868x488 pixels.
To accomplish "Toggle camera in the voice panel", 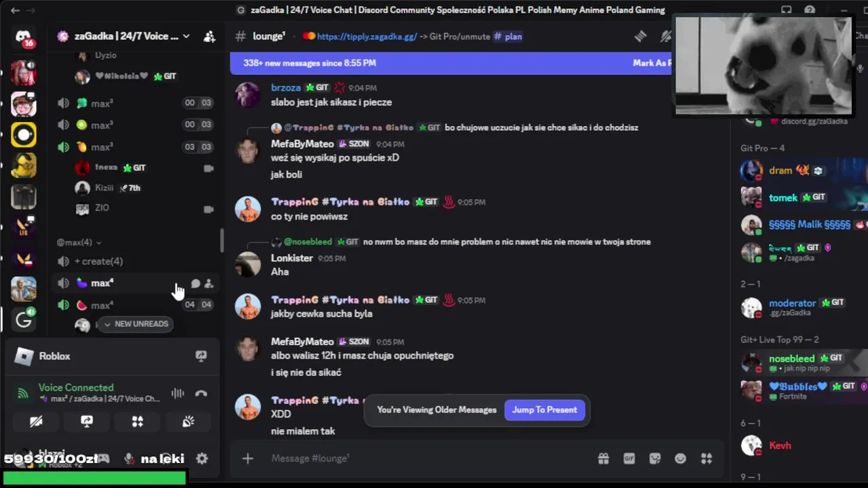I will [36, 422].
